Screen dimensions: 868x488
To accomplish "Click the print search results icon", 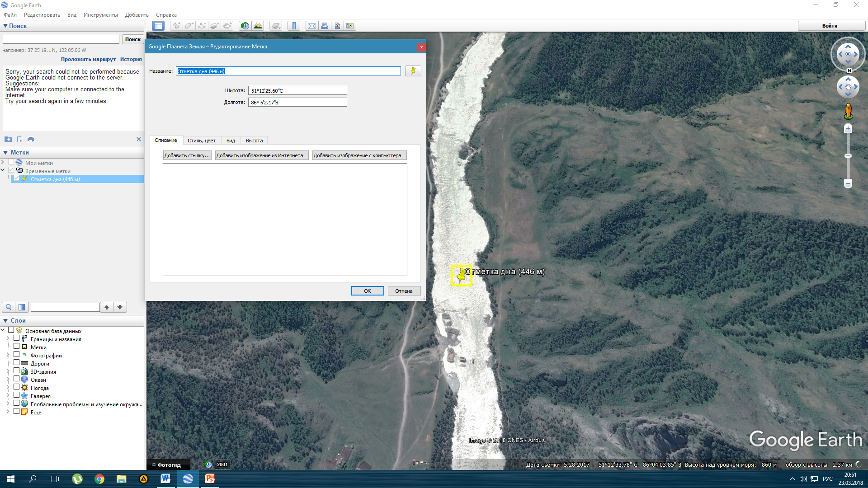I will (31, 139).
